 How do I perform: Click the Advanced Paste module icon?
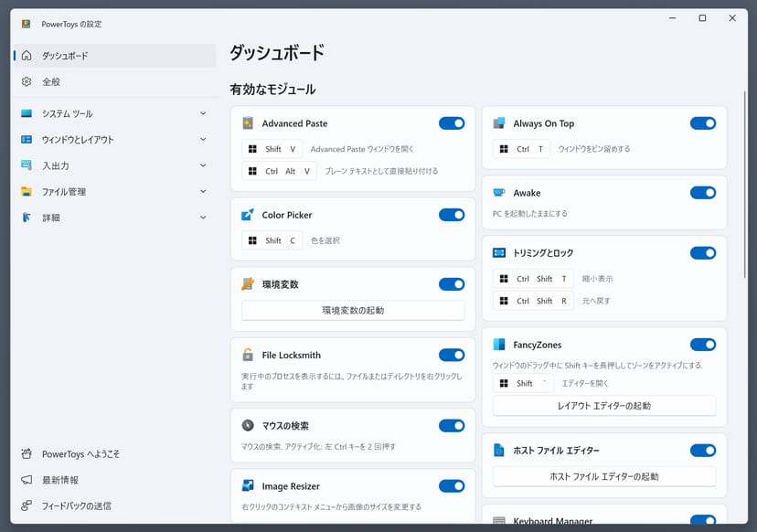(248, 123)
